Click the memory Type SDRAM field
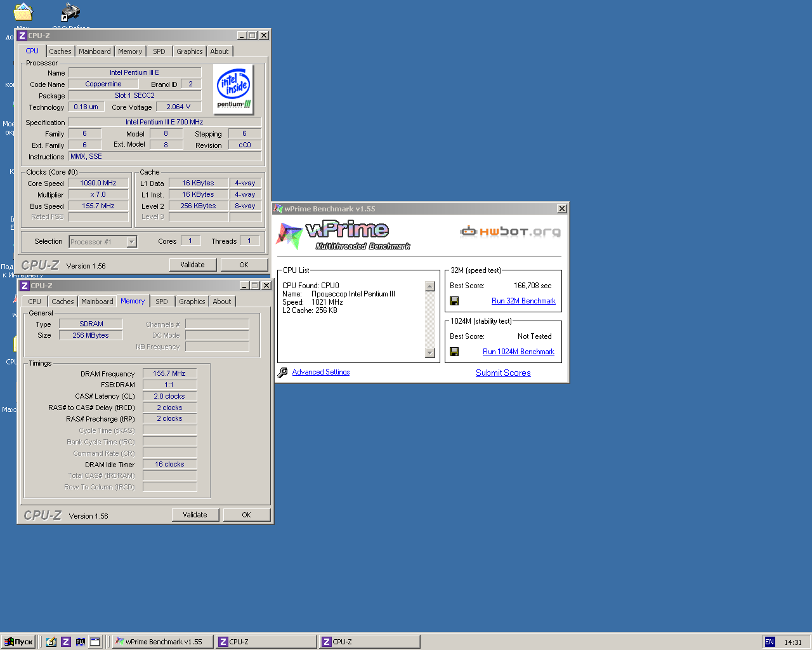The image size is (812, 650). [x=91, y=324]
